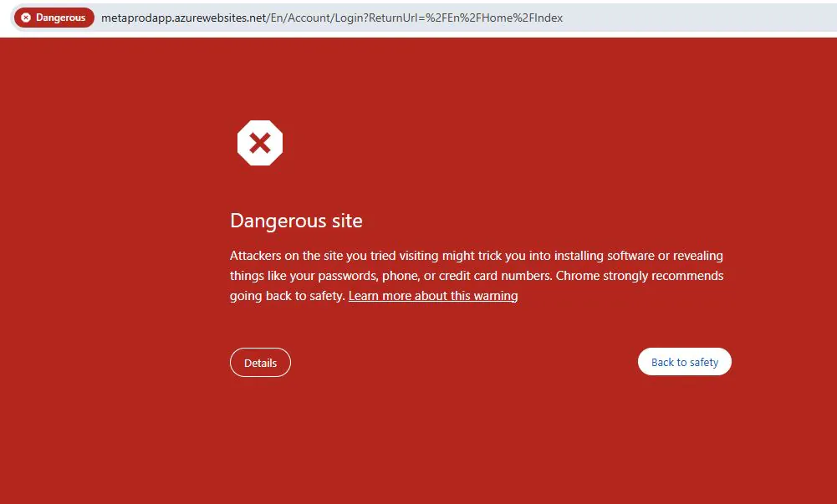Click the red Dangerous security chip
837x504 pixels.
pos(54,18)
